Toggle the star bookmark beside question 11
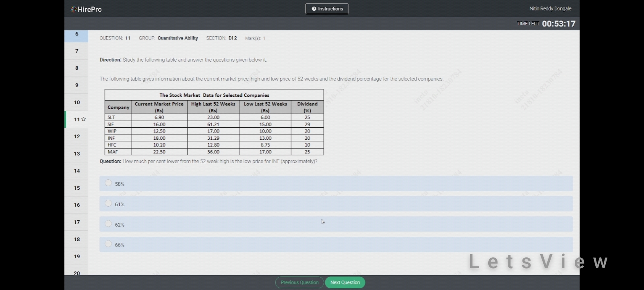644x290 pixels. coord(84,119)
